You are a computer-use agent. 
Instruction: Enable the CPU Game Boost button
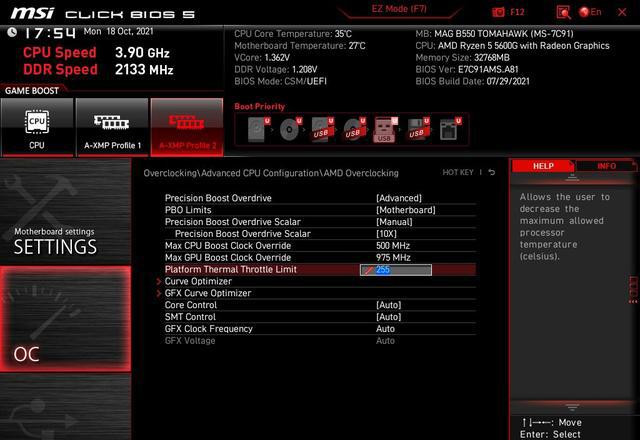click(x=37, y=129)
